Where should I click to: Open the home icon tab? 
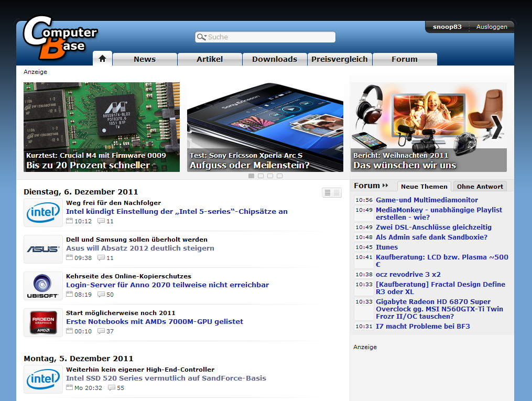pyautogui.click(x=102, y=59)
